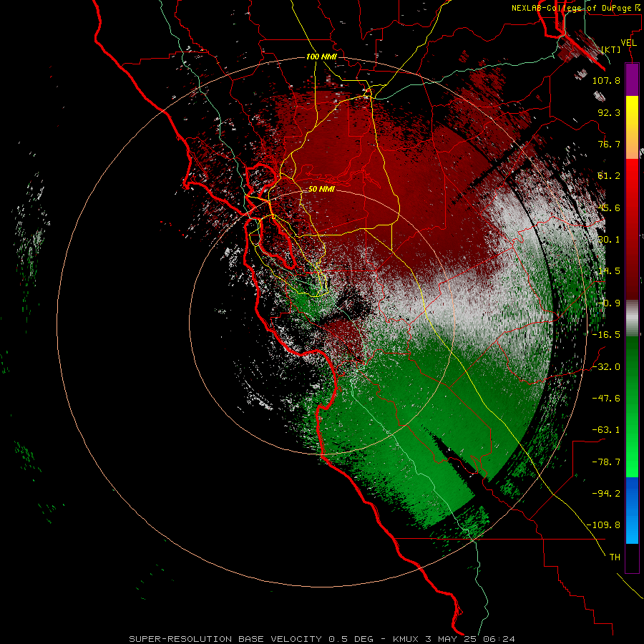Click the -32.0 legend value
Screen dimensions: 644x644
(606, 367)
